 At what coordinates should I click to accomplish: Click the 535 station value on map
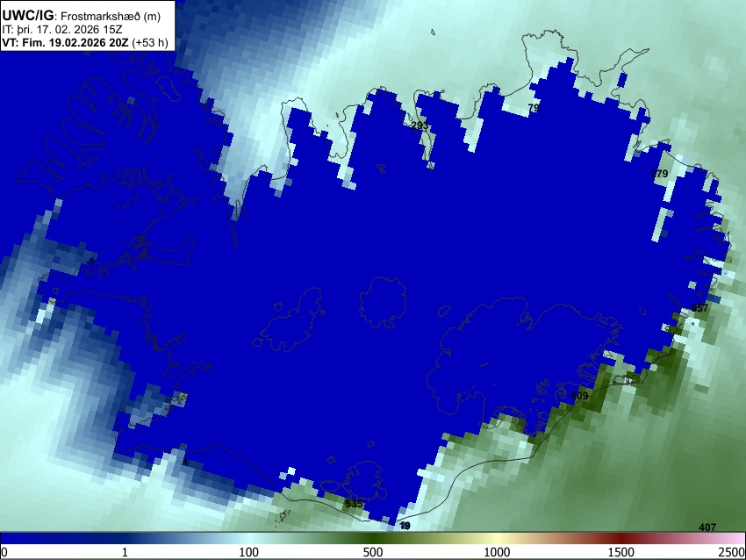click(354, 503)
